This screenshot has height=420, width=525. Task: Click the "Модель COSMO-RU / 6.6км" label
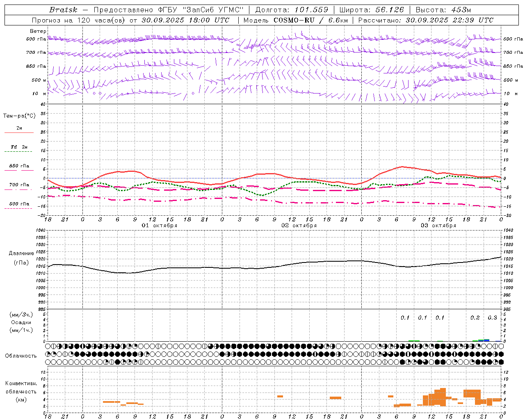pyautogui.click(x=296, y=20)
